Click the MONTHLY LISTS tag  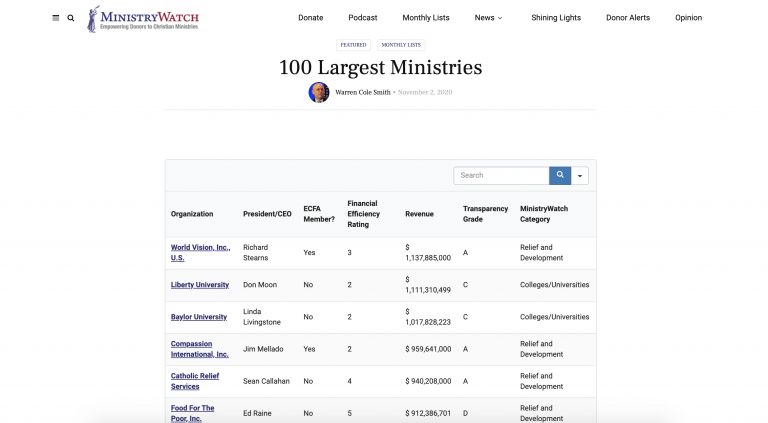click(x=401, y=45)
